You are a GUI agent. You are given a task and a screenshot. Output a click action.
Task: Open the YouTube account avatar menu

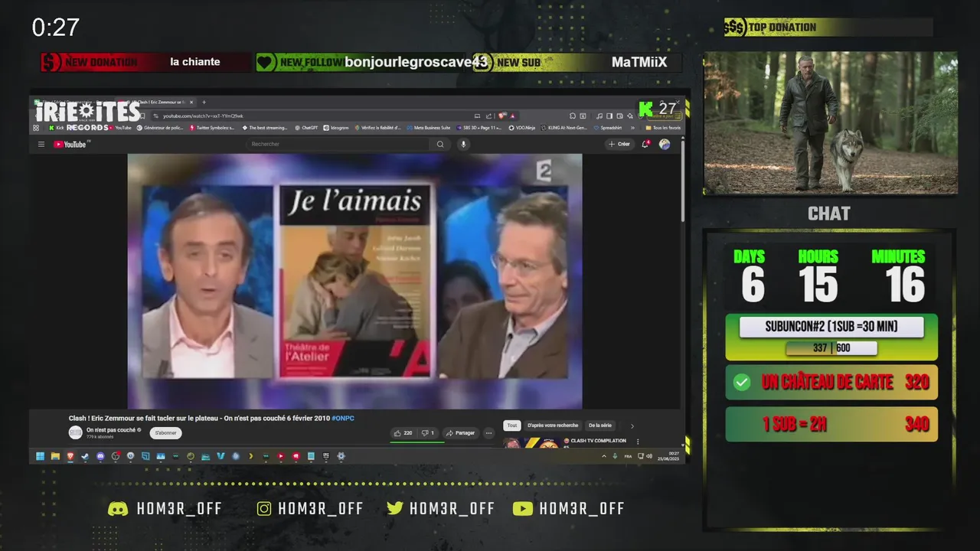665,144
